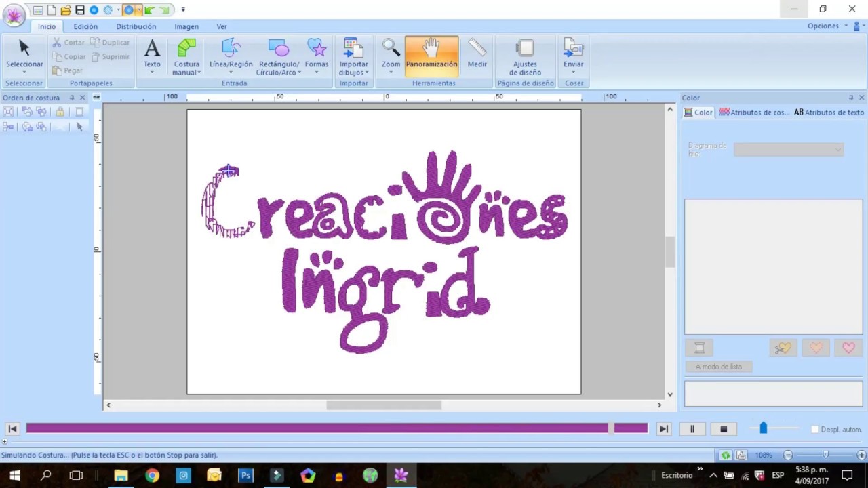Click the stitch simulation progress bar
The image size is (868, 488).
click(x=336, y=428)
